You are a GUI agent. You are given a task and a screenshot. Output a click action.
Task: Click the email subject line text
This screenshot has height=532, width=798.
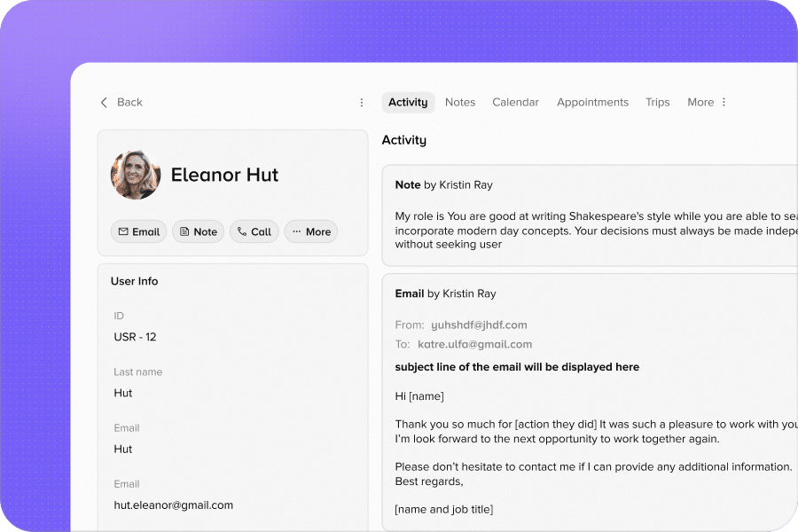click(517, 367)
